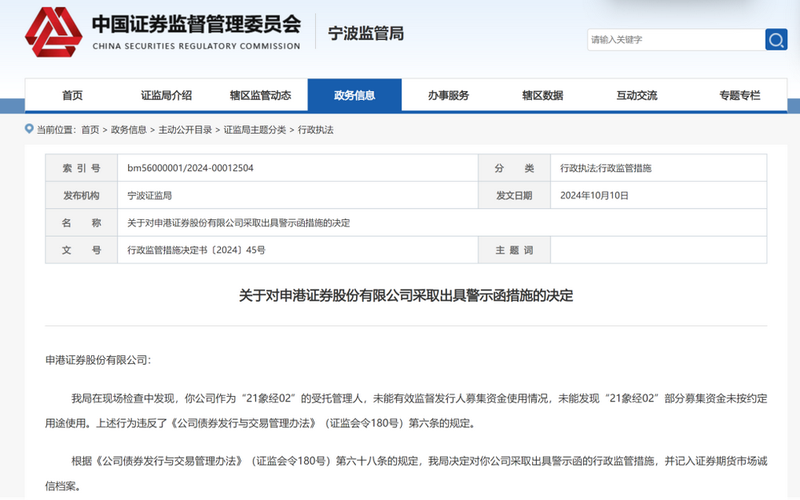Open the 首页 navigation tab
The height and width of the screenshot is (500, 800).
tap(72, 95)
